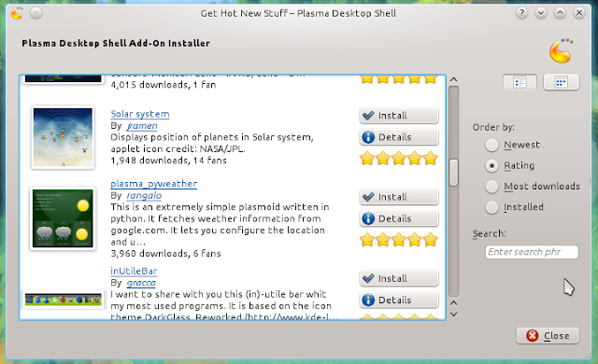Show only Installed add-ons

tap(515, 207)
